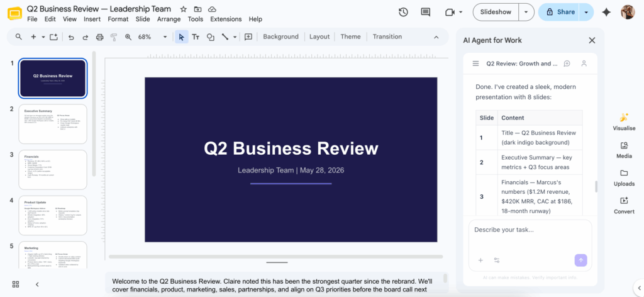Open the Arrange menu

coord(169,20)
